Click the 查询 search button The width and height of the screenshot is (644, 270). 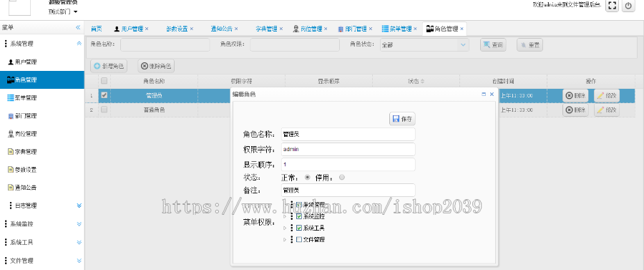493,45
